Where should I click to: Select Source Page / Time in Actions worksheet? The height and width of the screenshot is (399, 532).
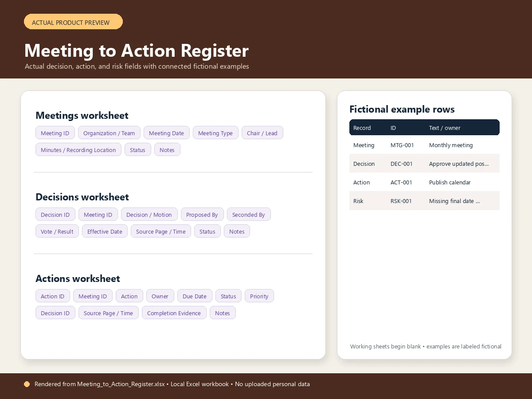pyautogui.click(x=109, y=313)
